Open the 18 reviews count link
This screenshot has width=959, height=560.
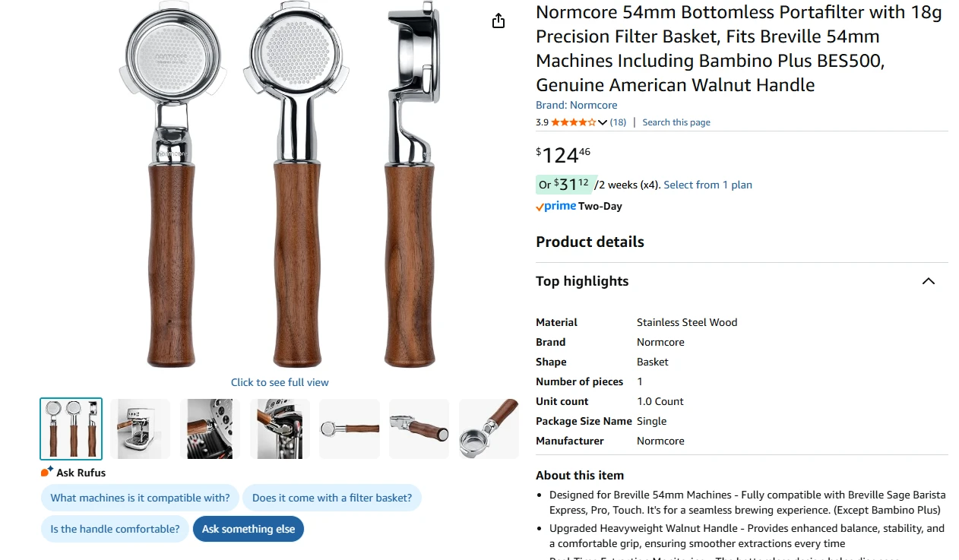[618, 122]
